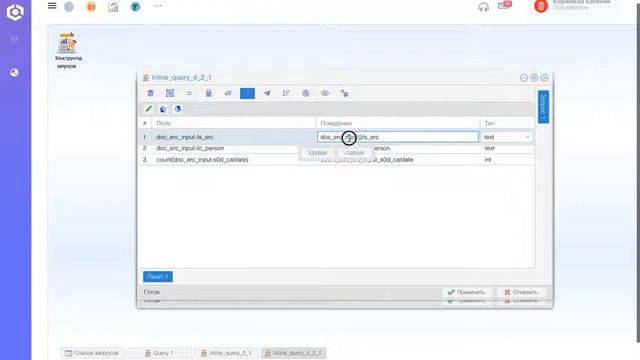Click the first blue cube icon next to the pencil
Screen dimensions: 640x360
[163, 109]
